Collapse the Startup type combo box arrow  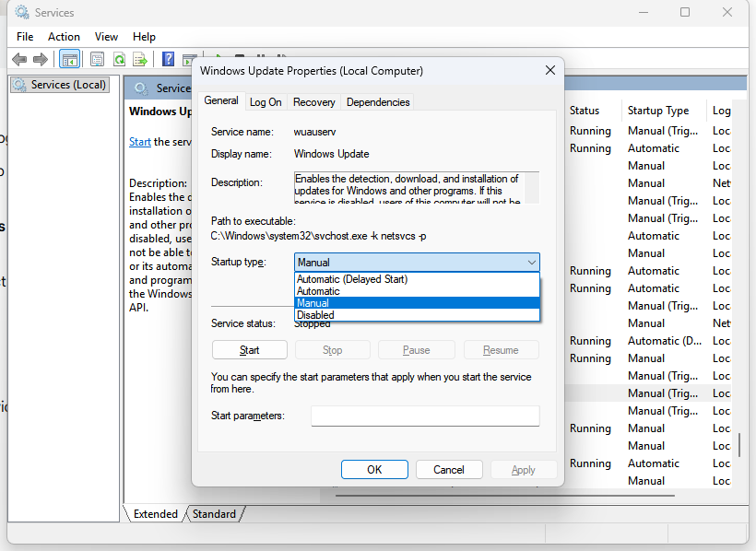pyautogui.click(x=531, y=263)
